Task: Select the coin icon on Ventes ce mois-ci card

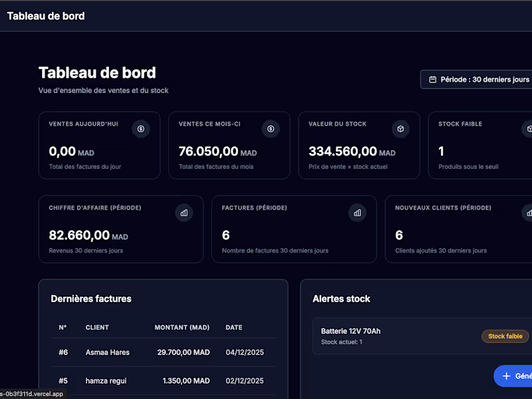Action: (271, 129)
